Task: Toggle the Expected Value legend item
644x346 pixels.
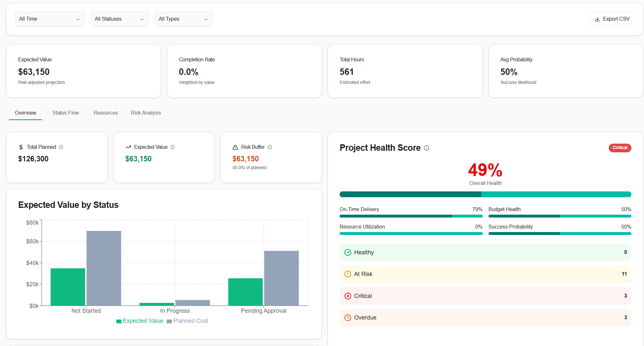Action: pos(140,321)
